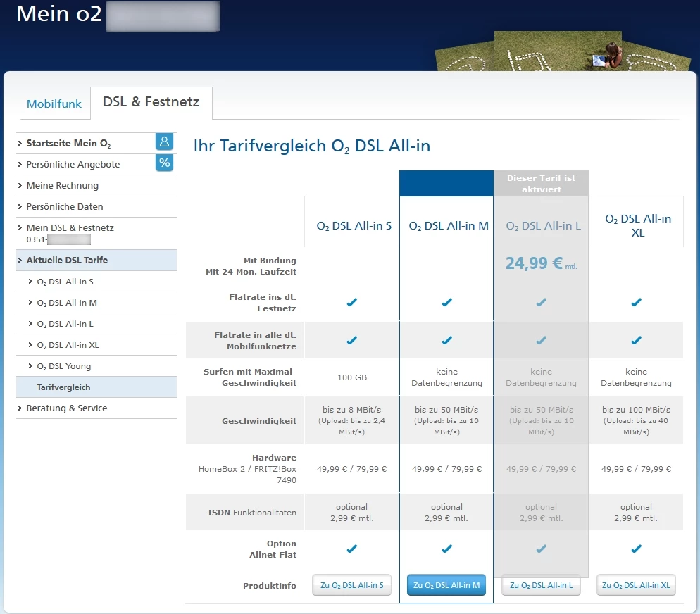This screenshot has height=614, width=700.
Task: Open sidebar item O2 DSL All-in XL
Action: [x=68, y=345]
